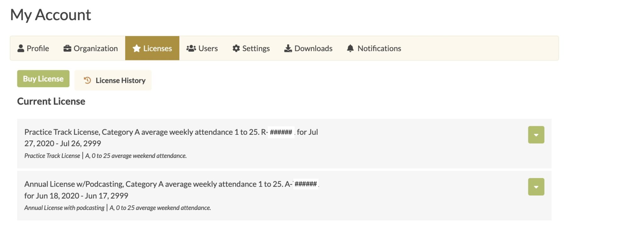The width and height of the screenshot is (644, 234).
Task: Click the My Account page heading
Action: (50, 15)
